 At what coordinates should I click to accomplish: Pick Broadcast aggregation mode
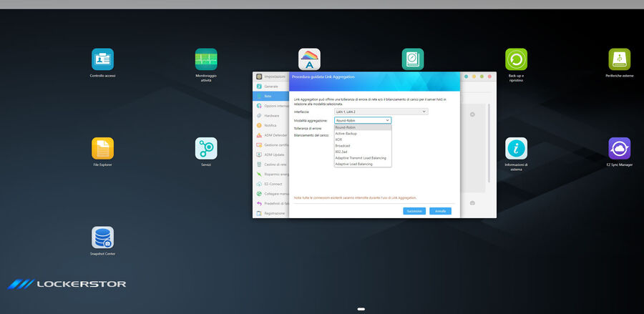(x=343, y=145)
